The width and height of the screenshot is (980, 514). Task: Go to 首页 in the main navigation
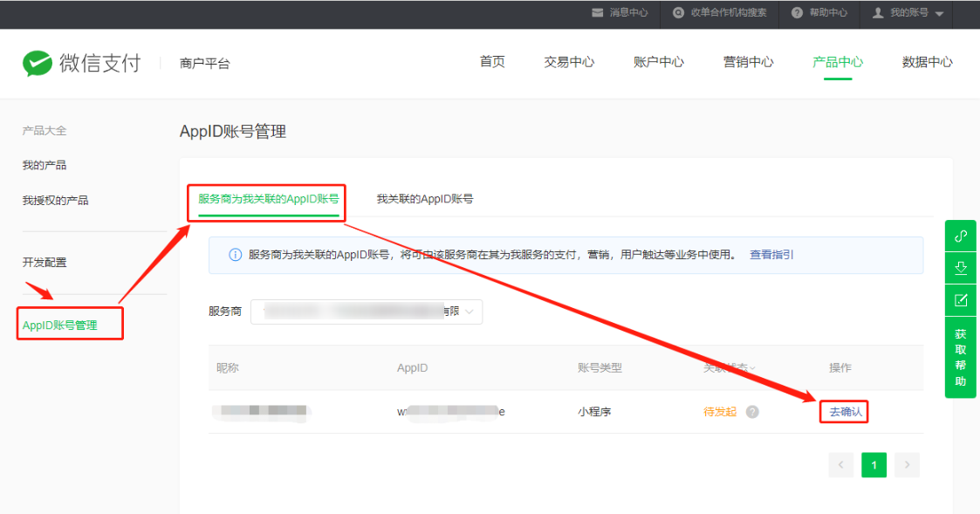pos(492,62)
